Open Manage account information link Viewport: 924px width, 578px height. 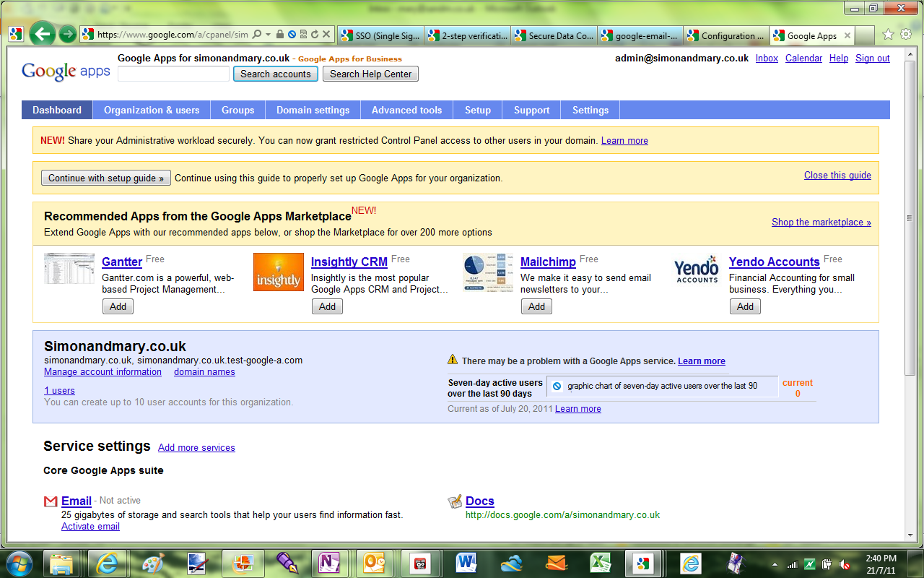pos(103,371)
